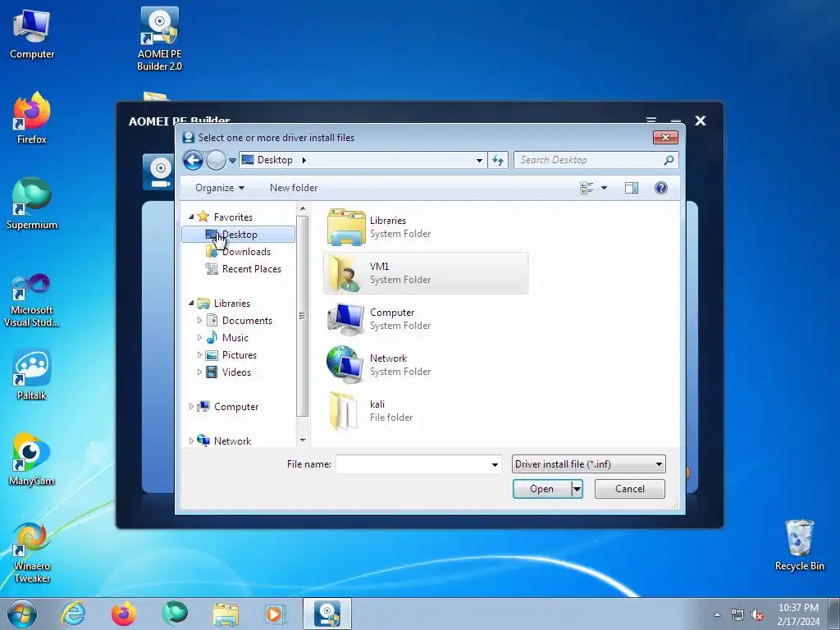Open the File name history dropdown

pyautogui.click(x=495, y=464)
